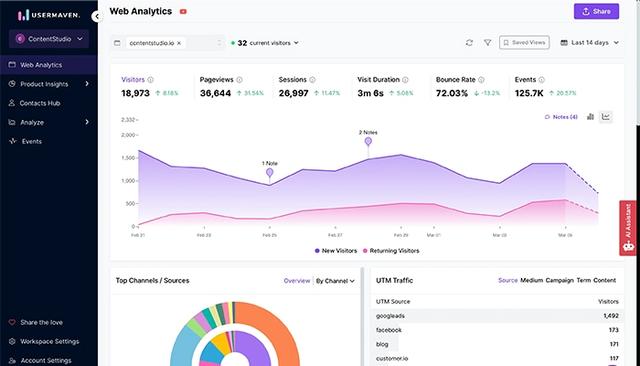Viewport: 640px width, 366px height.
Task: Toggle Returning Visitors legend series
Action: point(391,251)
